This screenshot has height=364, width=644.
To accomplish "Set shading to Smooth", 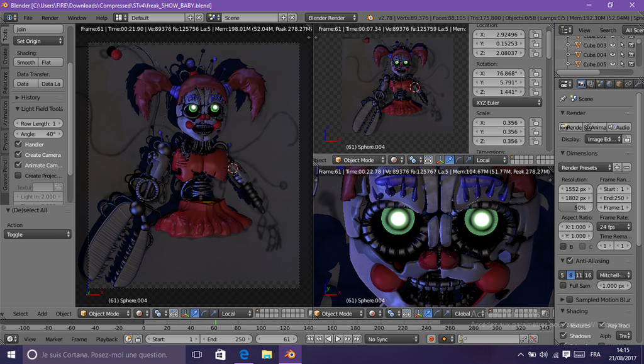I will click(26, 62).
